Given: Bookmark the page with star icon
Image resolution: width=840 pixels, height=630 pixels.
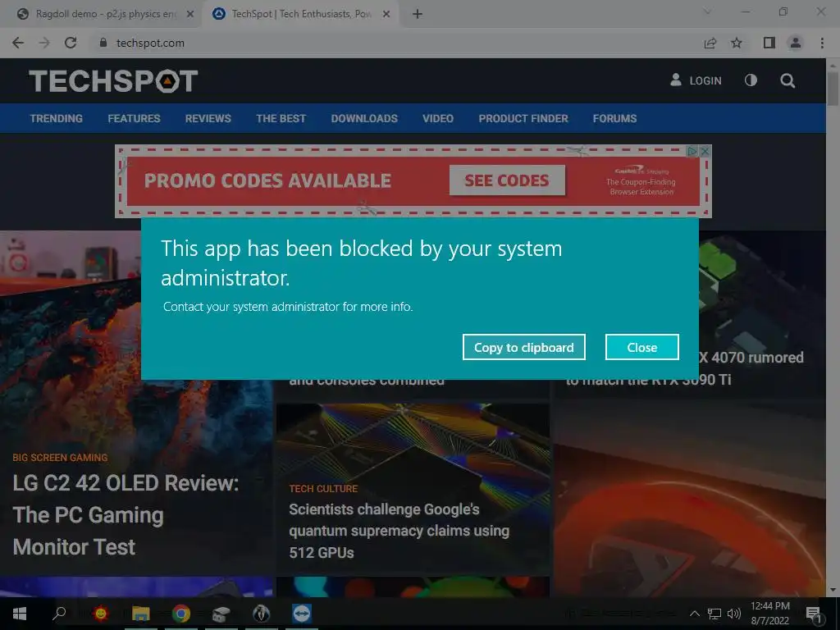Looking at the screenshot, I should point(737,43).
